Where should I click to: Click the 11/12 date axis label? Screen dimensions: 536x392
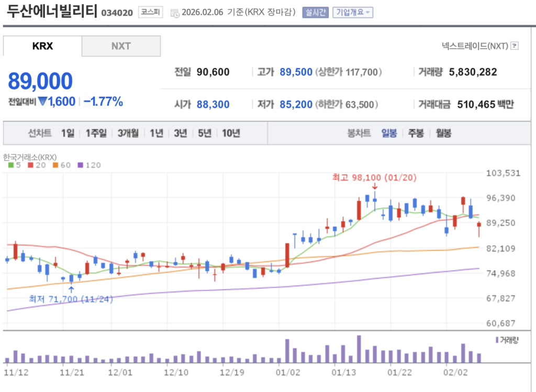coord(16,373)
